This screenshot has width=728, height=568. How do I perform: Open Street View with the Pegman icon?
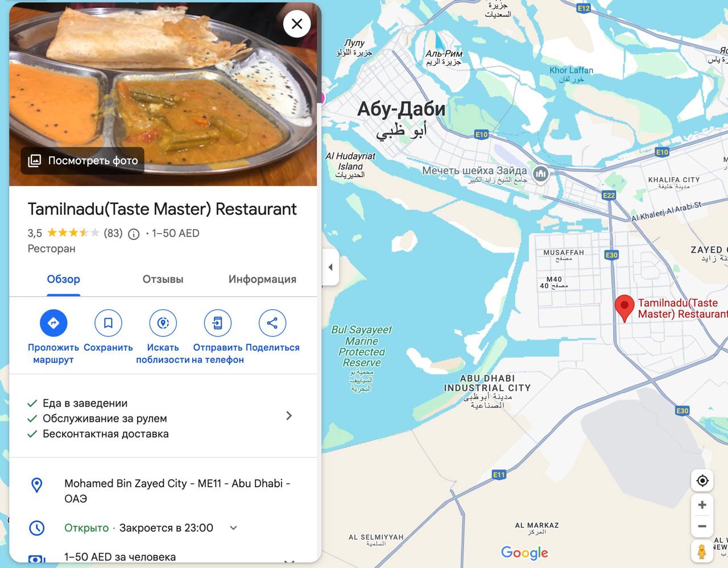(702, 551)
